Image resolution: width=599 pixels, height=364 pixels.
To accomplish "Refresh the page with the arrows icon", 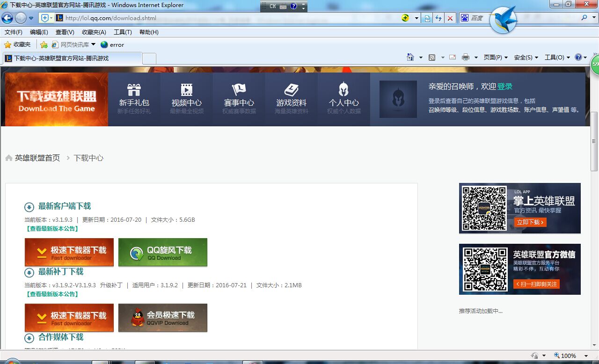I will point(438,18).
